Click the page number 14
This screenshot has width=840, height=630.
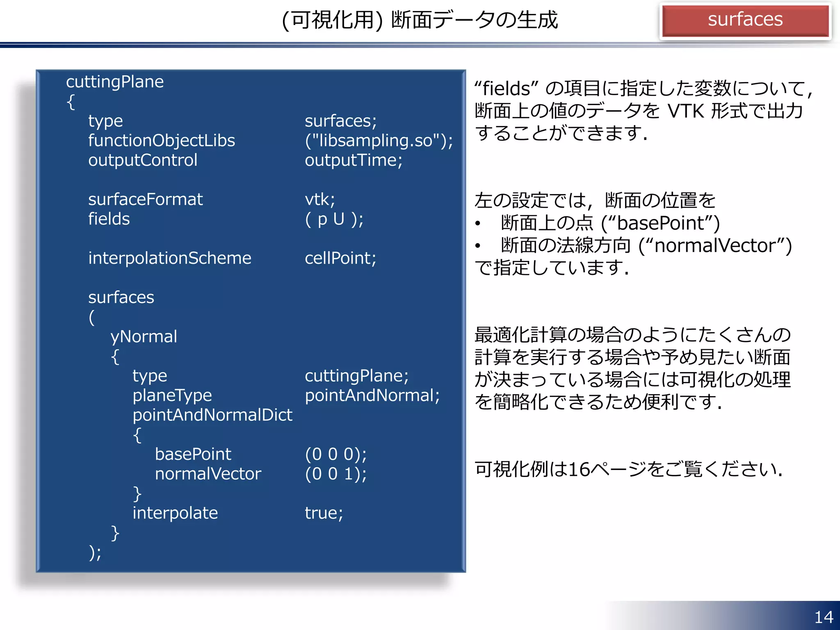click(x=824, y=617)
